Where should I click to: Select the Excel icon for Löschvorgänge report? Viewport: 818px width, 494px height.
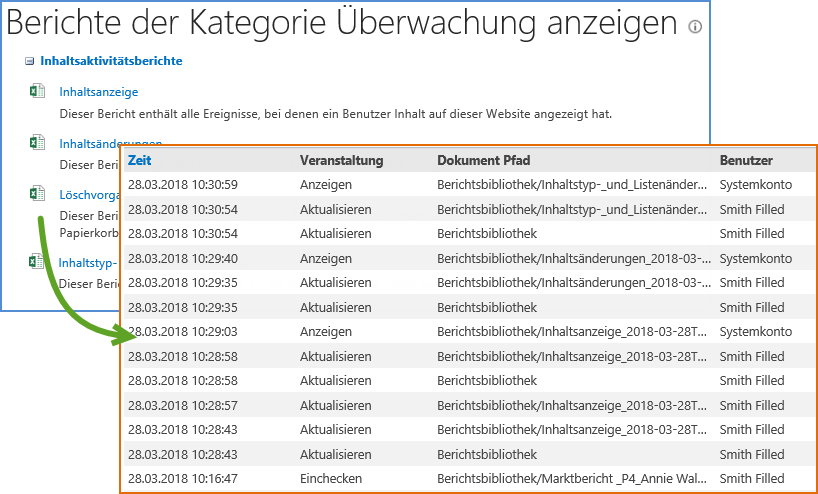point(37,193)
